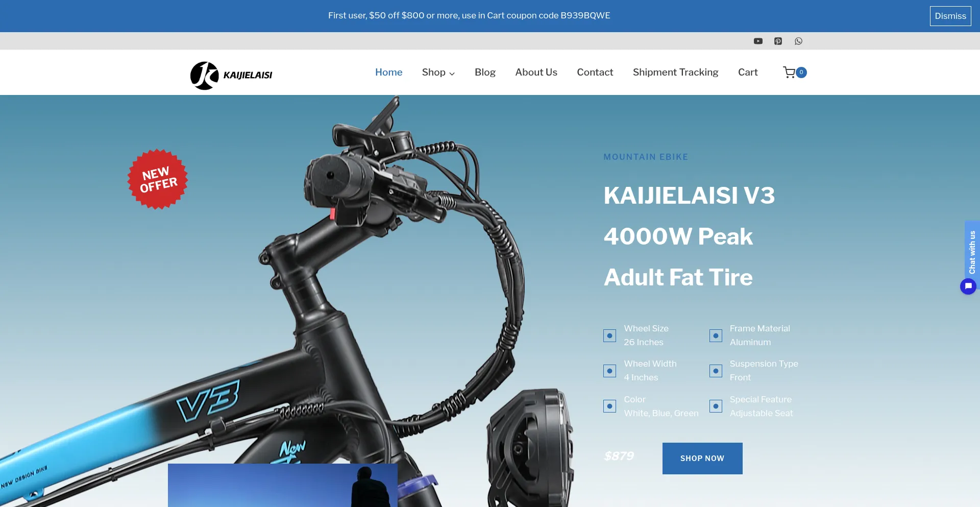Click the 'Front' suspension type value
Image resolution: width=980 pixels, height=507 pixels.
pyautogui.click(x=740, y=378)
